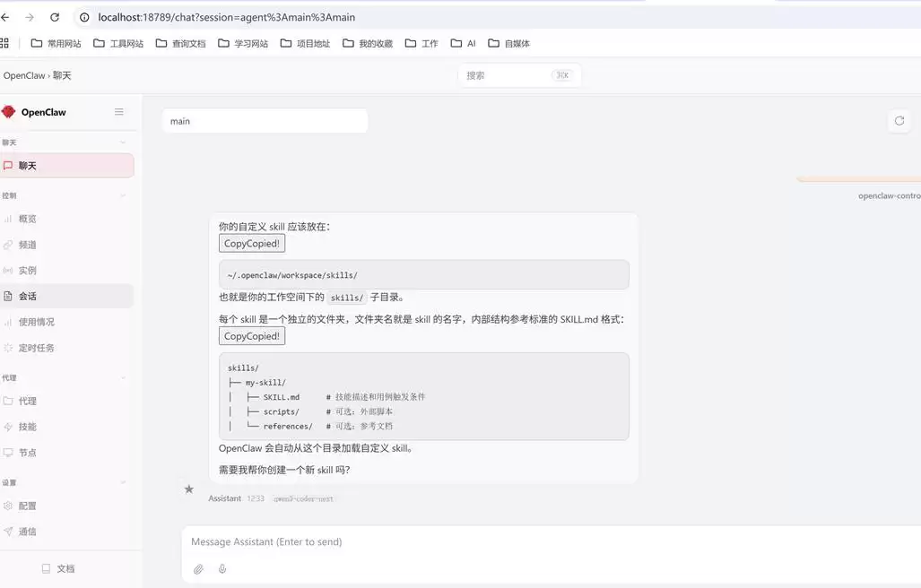
Task: Click the refresh icon beside the session box
Action: pyautogui.click(x=899, y=121)
